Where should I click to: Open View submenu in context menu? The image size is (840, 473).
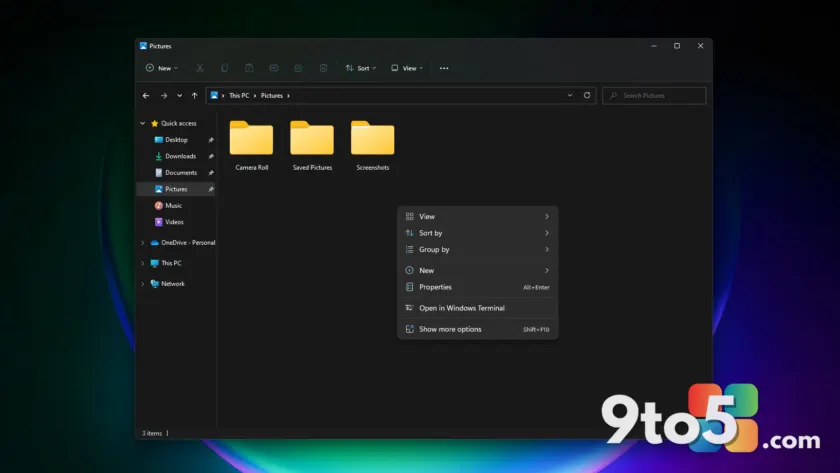477,216
